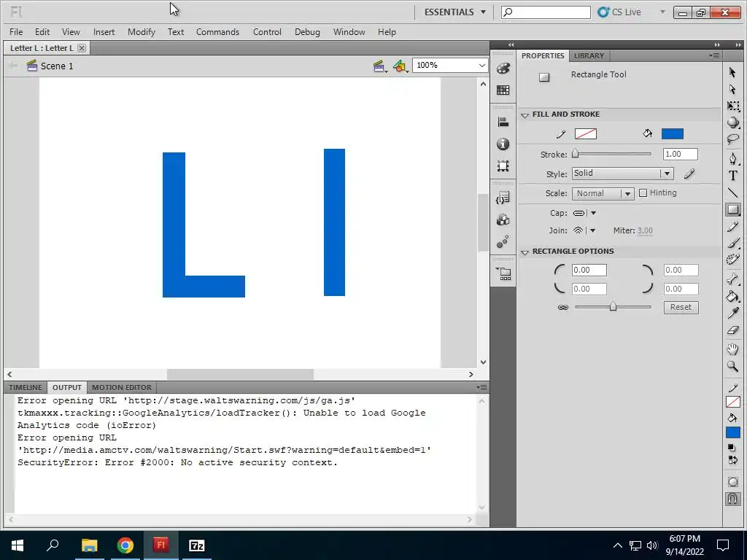Enable the Hinting checkbox
Viewport: 747px width, 560px height.
click(643, 192)
